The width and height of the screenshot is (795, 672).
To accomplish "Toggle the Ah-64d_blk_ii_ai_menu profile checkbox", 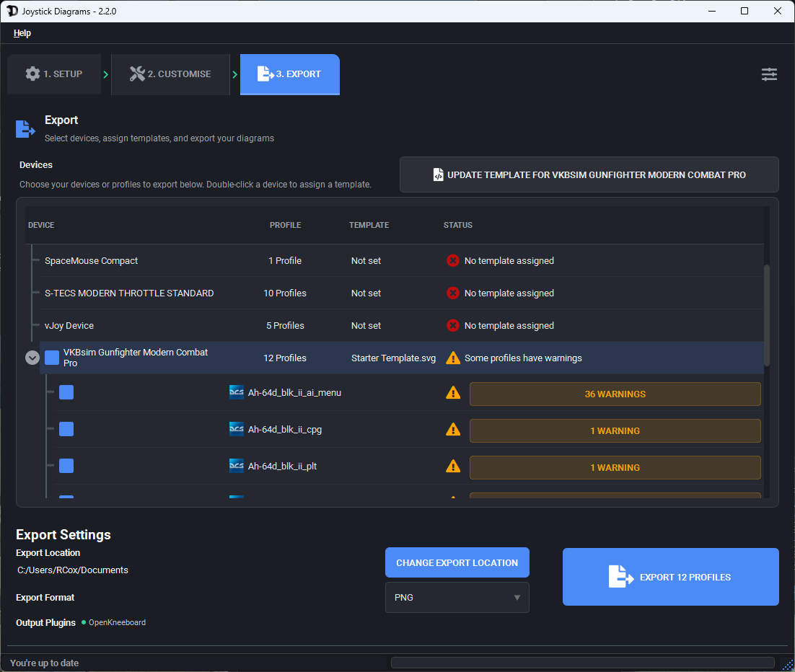I will (66, 392).
